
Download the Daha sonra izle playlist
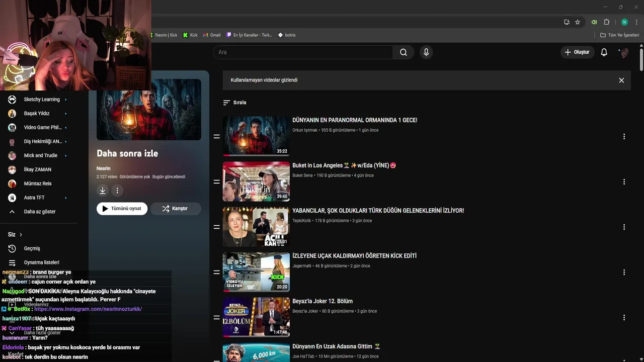tap(103, 191)
